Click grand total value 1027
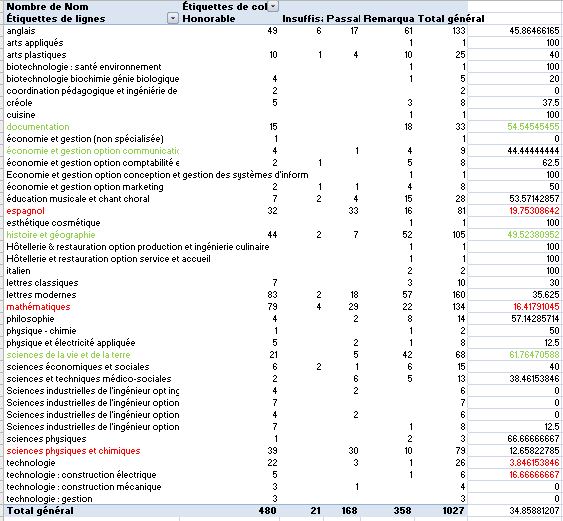563x521 pixels. [x=452, y=511]
